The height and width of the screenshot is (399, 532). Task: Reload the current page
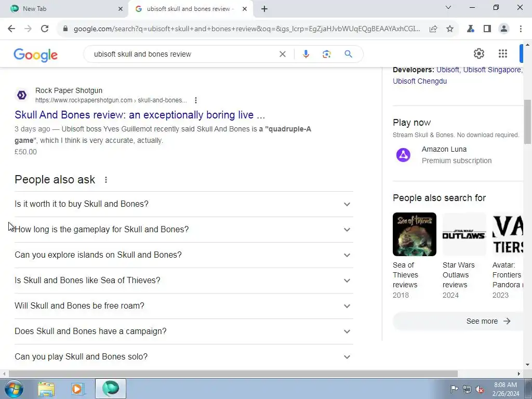(x=45, y=29)
